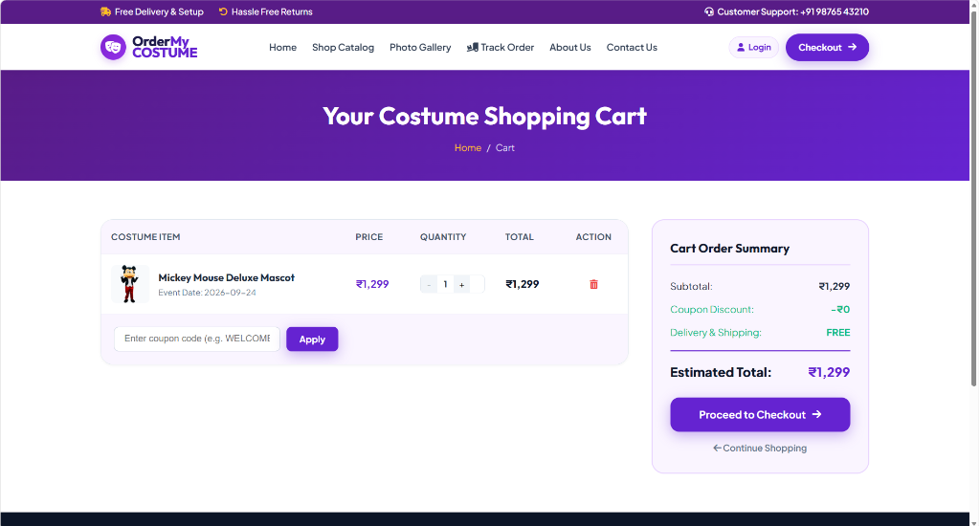Click the coupon code input field

tap(197, 339)
